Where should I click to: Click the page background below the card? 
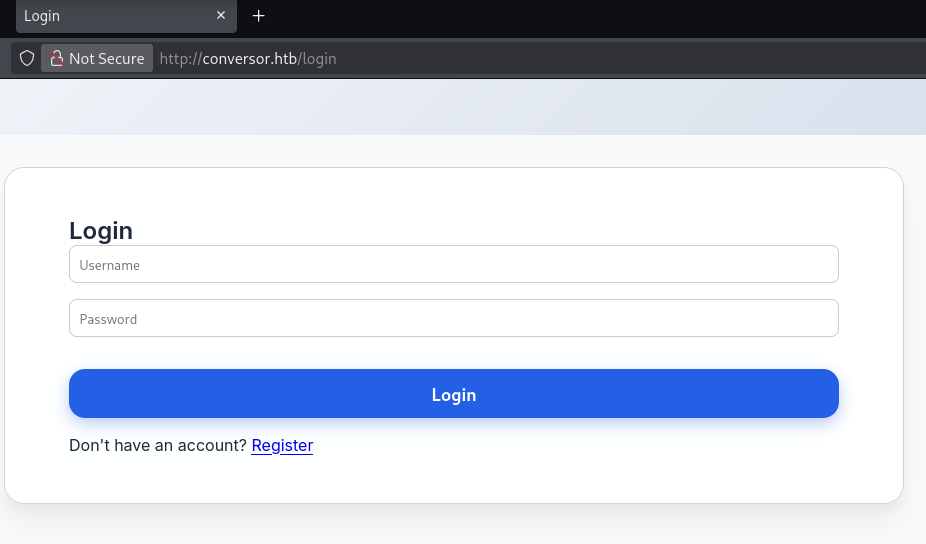(x=462, y=525)
